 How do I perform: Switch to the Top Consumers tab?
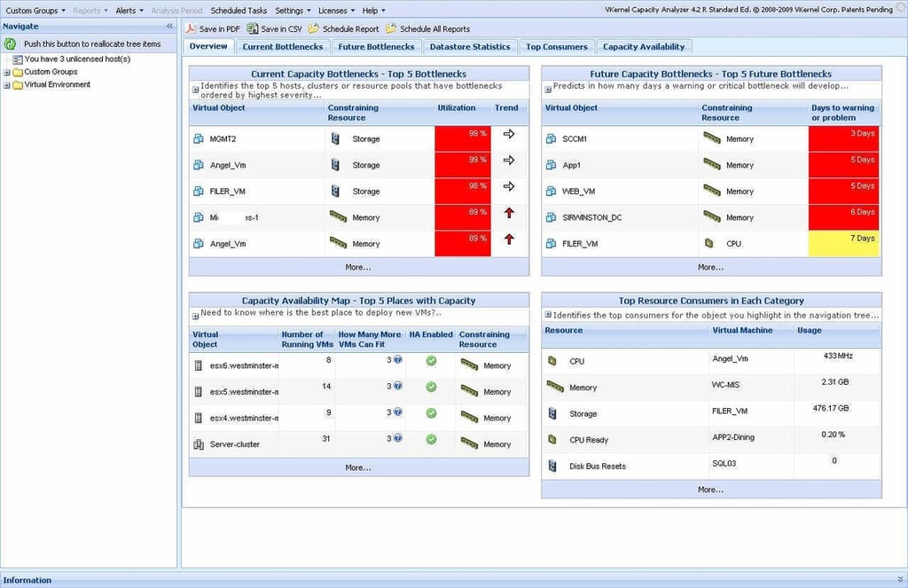pos(557,46)
